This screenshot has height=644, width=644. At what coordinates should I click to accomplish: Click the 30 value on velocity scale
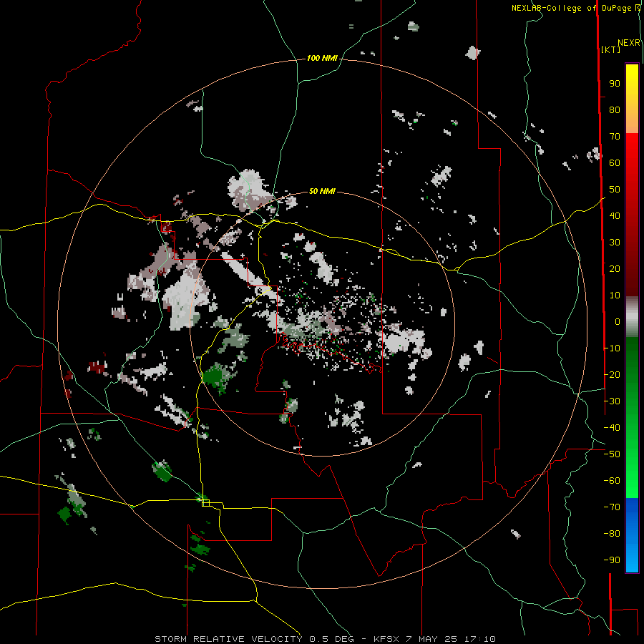pyautogui.click(x=615, y=243)
